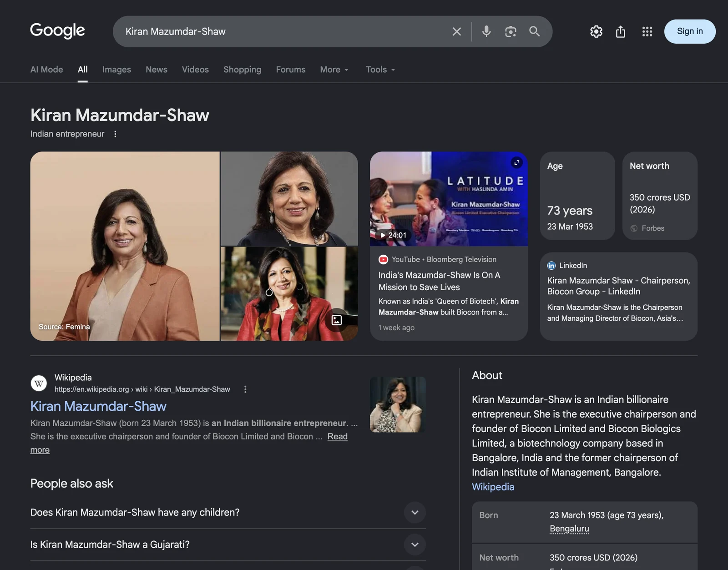Expand video preview with corner icon
728x570 pixels.
516,162
